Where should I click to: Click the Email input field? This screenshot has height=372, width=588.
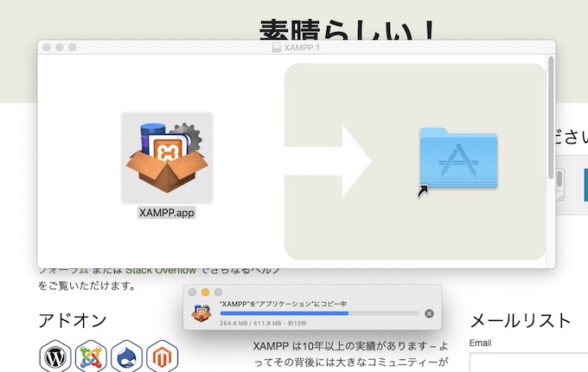[528, 362]
